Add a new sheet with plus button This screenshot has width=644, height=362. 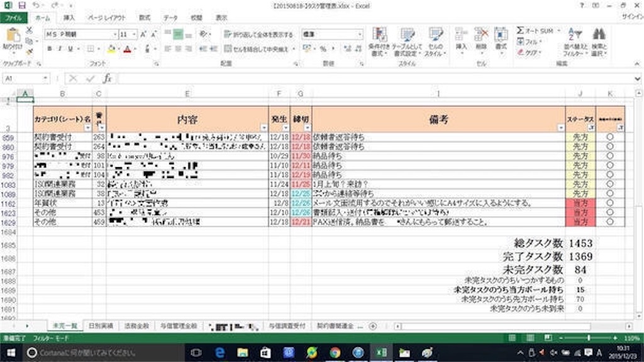[372, 326]
